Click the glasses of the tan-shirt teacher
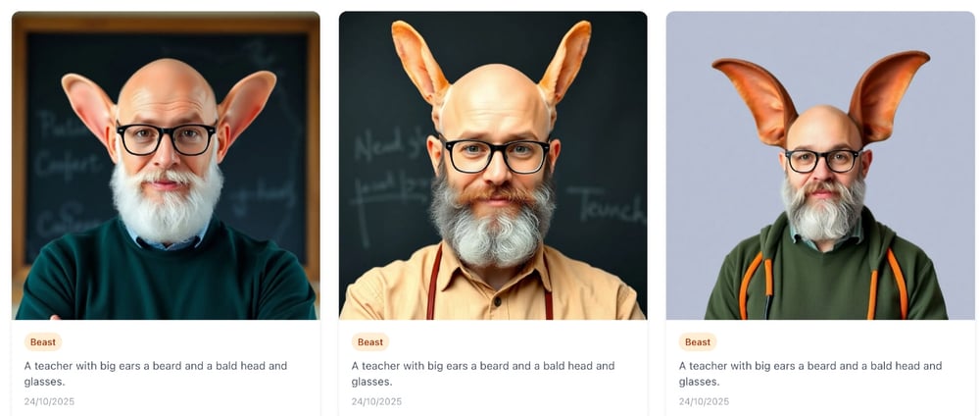980x416 pixels. pyautogui.click(x=496, y=155)
